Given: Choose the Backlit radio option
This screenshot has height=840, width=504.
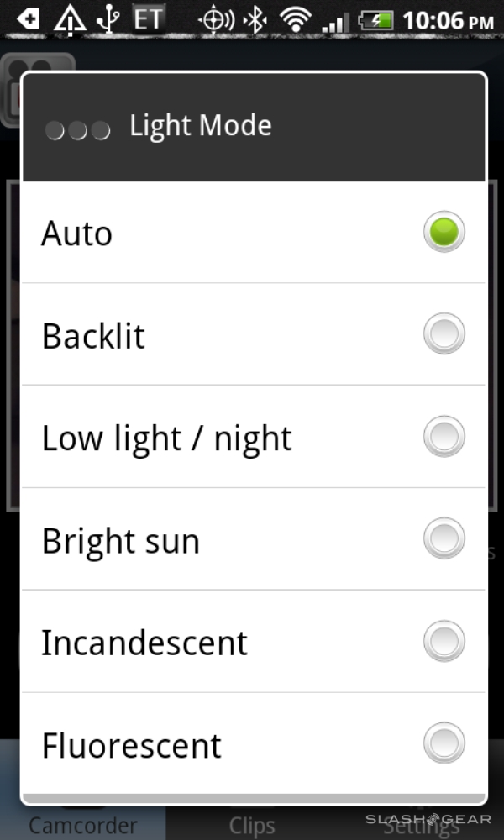Looking at the screenshot, I should (x=444, y=334).
